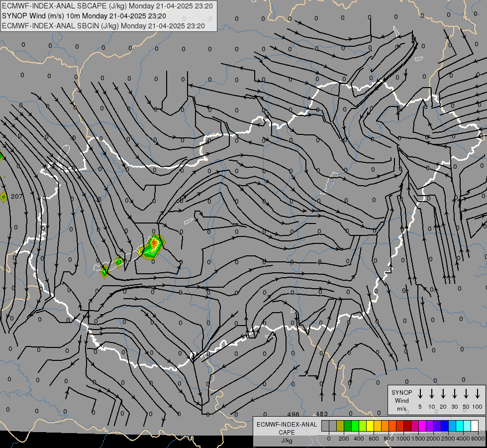Click the 'SYNOP Wind m/s' legend label

[401, 400]
